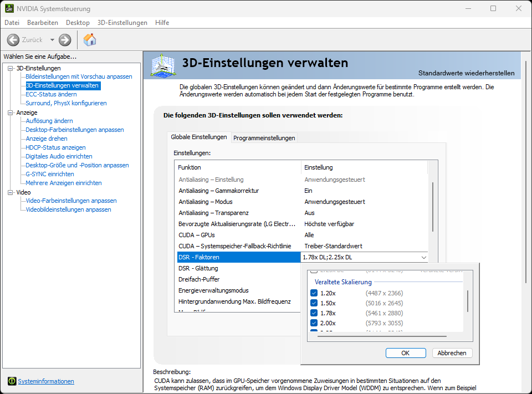Click the Systeminformationen icon
This screenshot has height=394, width=532.
click(12, 381)
